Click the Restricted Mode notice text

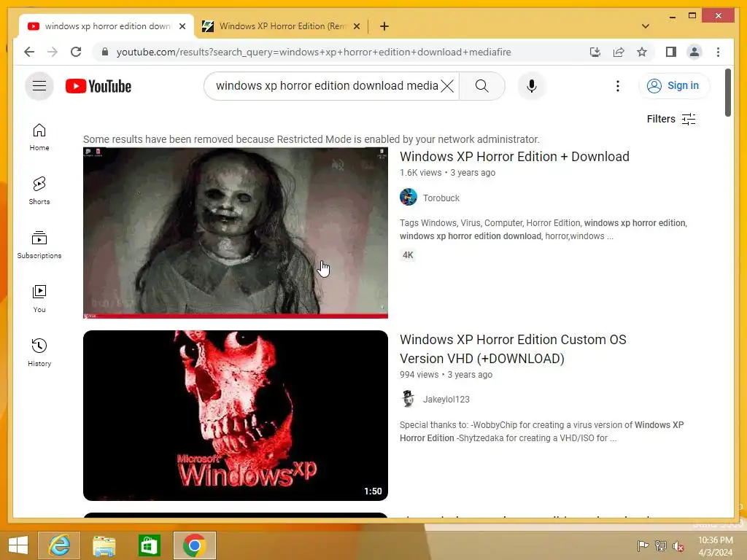(311, 139)
